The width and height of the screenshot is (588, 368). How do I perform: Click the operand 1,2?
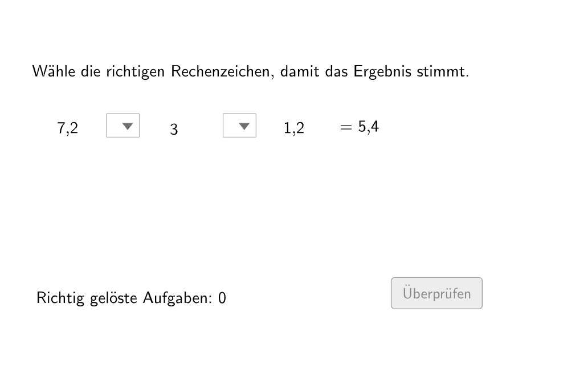(294, 128)
